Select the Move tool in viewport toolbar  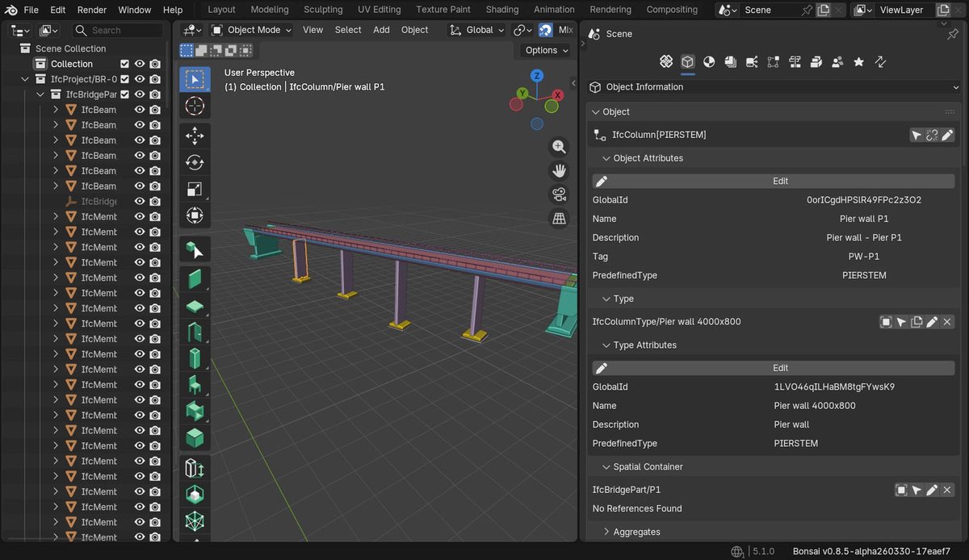coord(195,136)
